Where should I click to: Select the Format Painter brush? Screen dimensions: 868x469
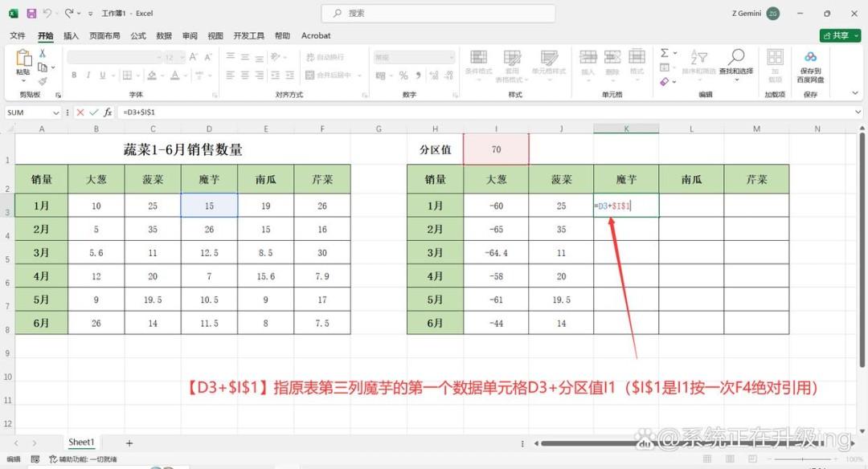[x=43, y=81]
